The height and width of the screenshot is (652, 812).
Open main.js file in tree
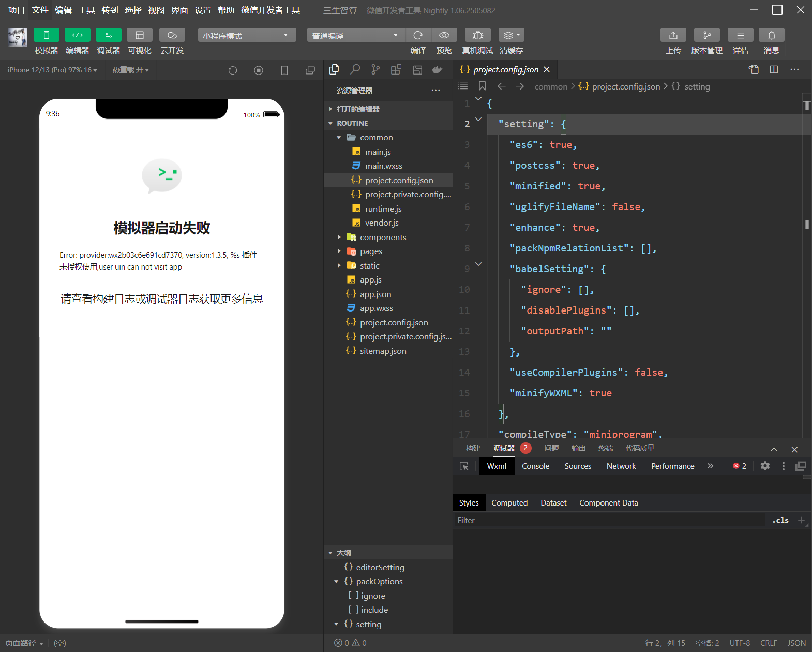point(388,152)
